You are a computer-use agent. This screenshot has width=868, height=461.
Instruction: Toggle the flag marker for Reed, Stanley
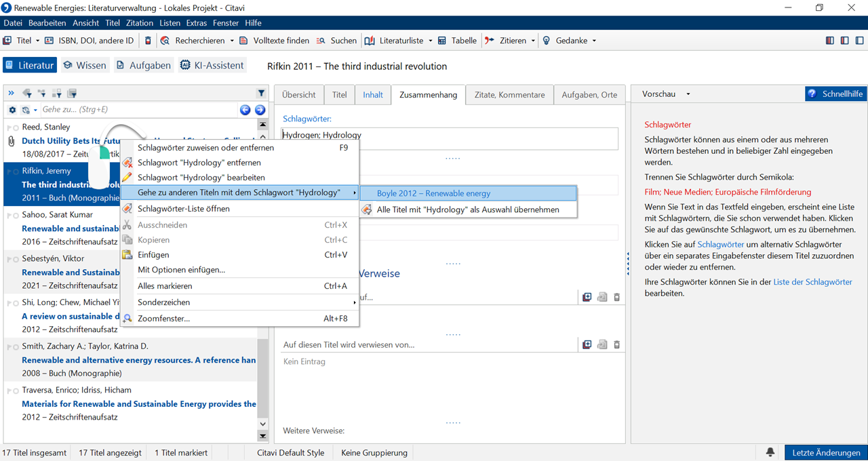[x=8, y=127]
